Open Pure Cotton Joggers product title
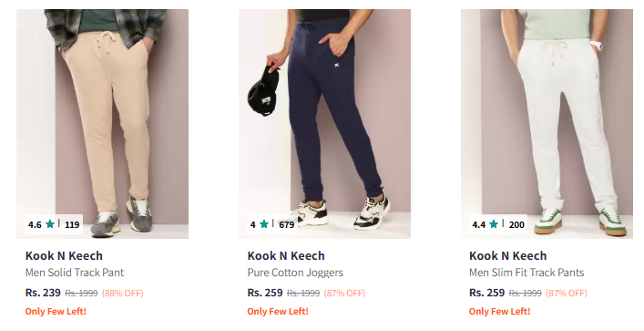 pyautogui.click(x=295, y=273)
